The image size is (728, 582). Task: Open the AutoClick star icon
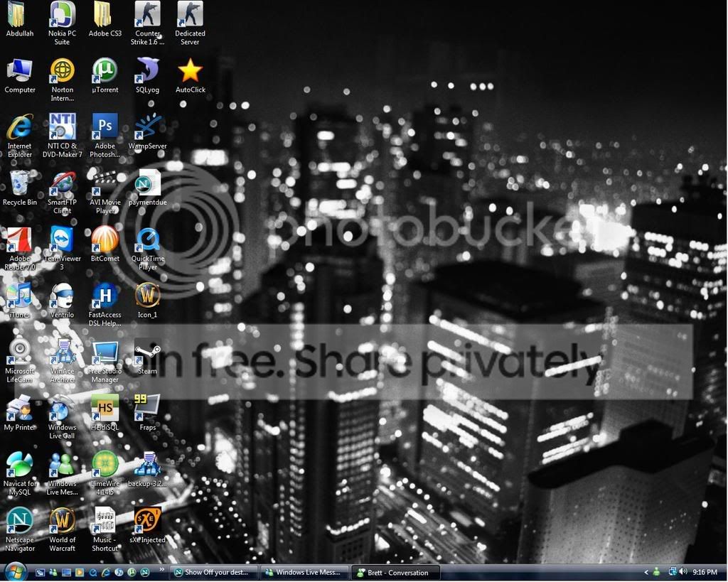click(x=191, y=76)
